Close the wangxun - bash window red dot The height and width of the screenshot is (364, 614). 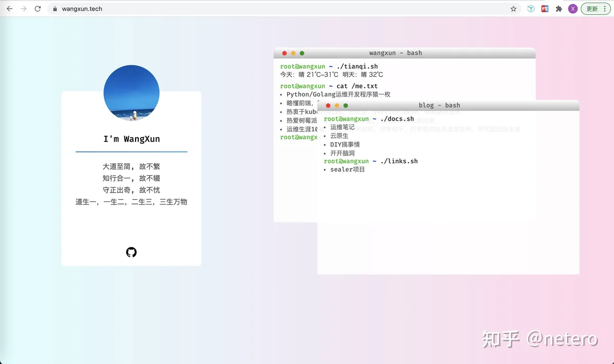click(284, 53)
